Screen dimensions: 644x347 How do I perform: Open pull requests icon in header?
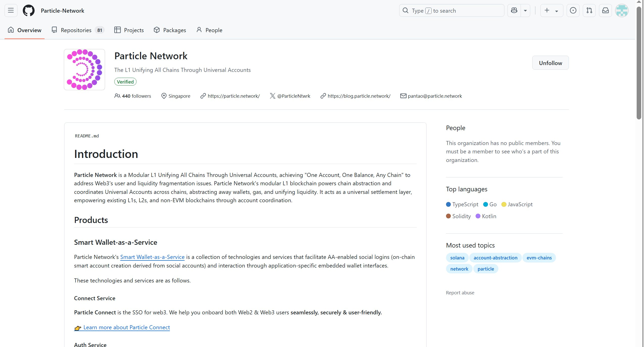[x=589, y=10]
